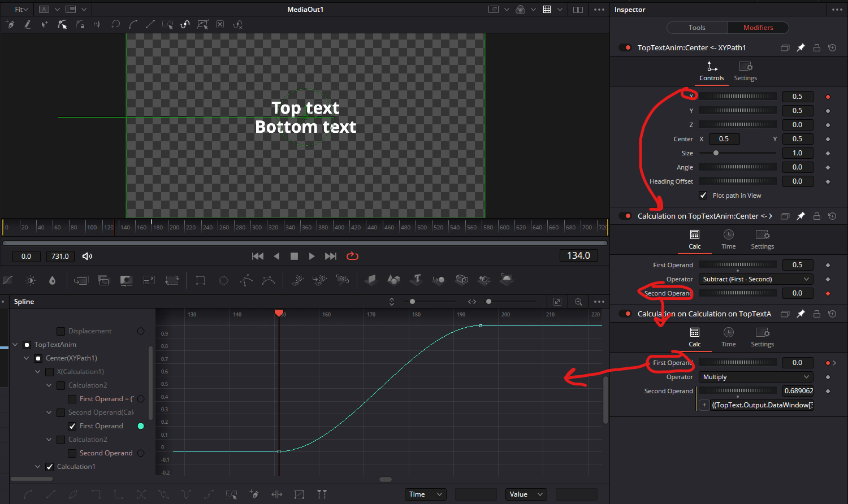This screenshot has height=504, width=848.
Task: Open XYPath1 Settings tab
Action: 745,71
